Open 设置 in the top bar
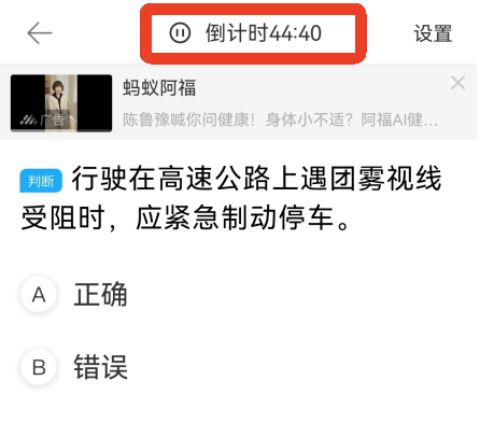This screenshot has width=480, height=423. (x=433, y=33)
